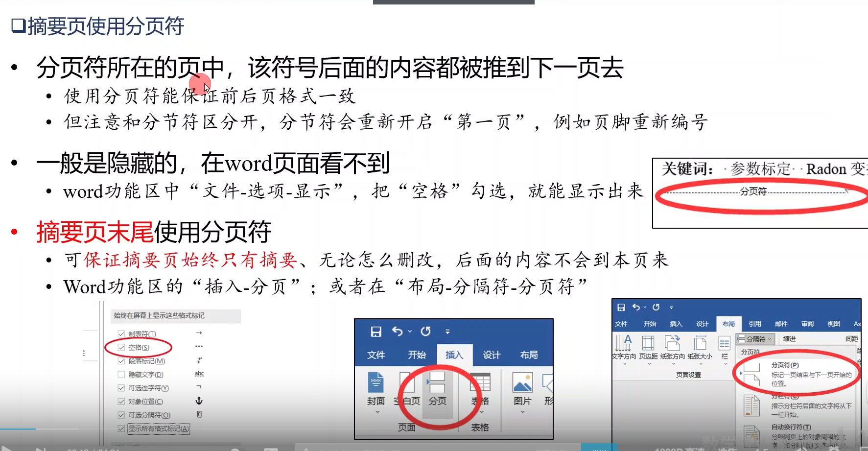Viewport: 868px width, 451px height.
Task: Open the 视图 view tab
Action: pyautogui.click(x=833, y=324)
